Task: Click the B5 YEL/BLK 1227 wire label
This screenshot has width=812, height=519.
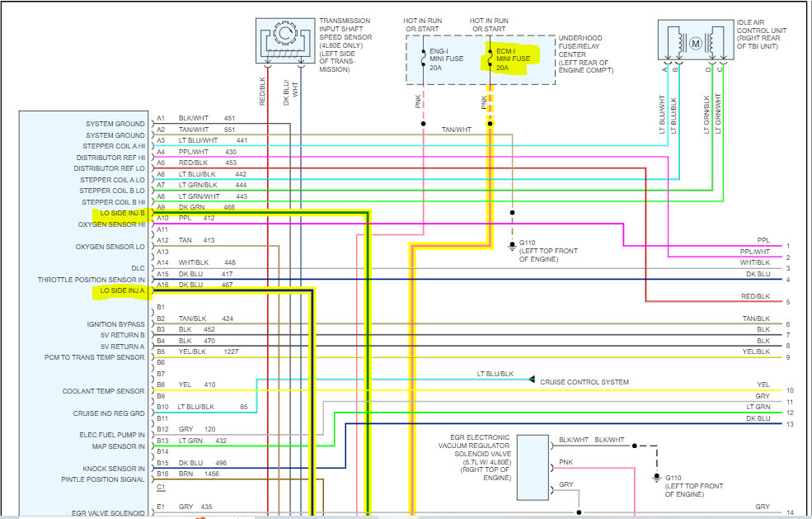Action: [197, 352]
